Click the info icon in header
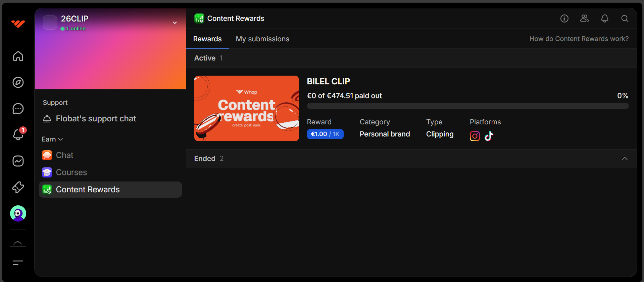 click(x=564, y=18)
